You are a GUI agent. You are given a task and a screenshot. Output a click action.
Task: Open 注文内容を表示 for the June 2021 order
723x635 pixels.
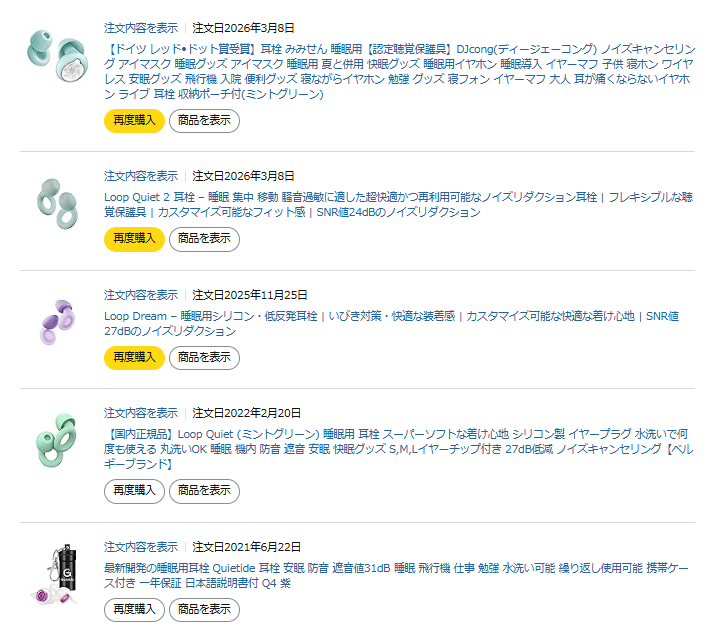tap(141, 547)
